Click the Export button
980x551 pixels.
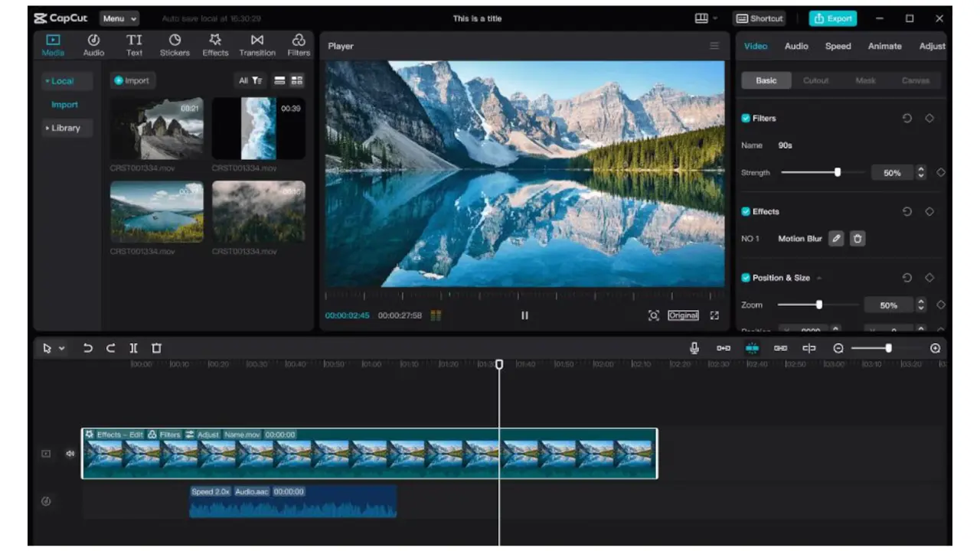(x=833, y=18)
